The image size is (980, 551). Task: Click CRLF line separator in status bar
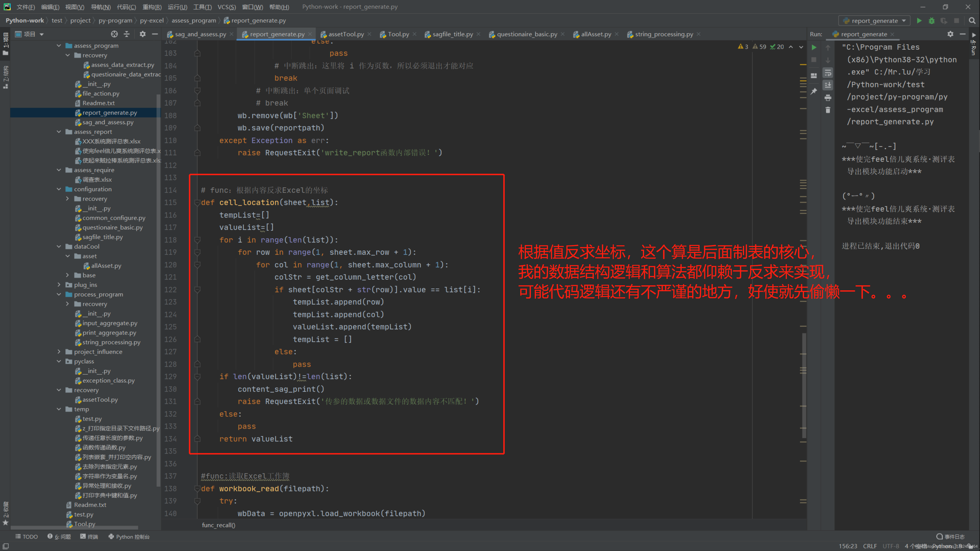(870, 546)
